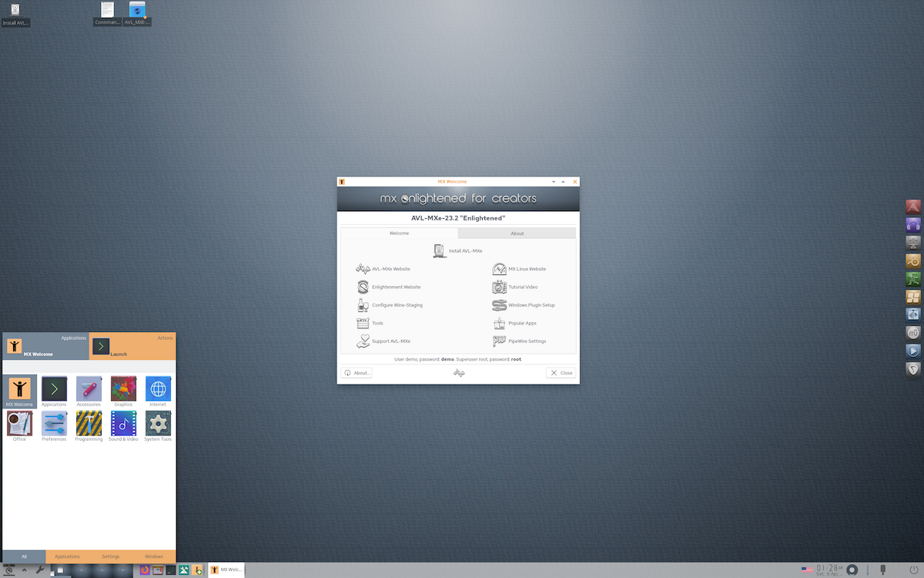924x578 pixels.
Task: Open the audio mixer indicator in the panel
Action: (x=852, y=570)
